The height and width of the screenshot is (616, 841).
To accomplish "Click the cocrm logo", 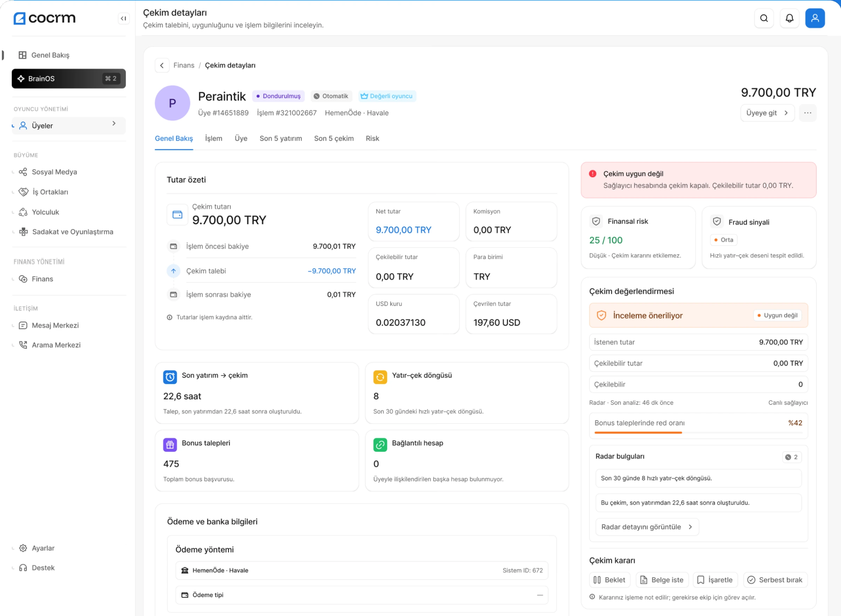I will (45, 18).
